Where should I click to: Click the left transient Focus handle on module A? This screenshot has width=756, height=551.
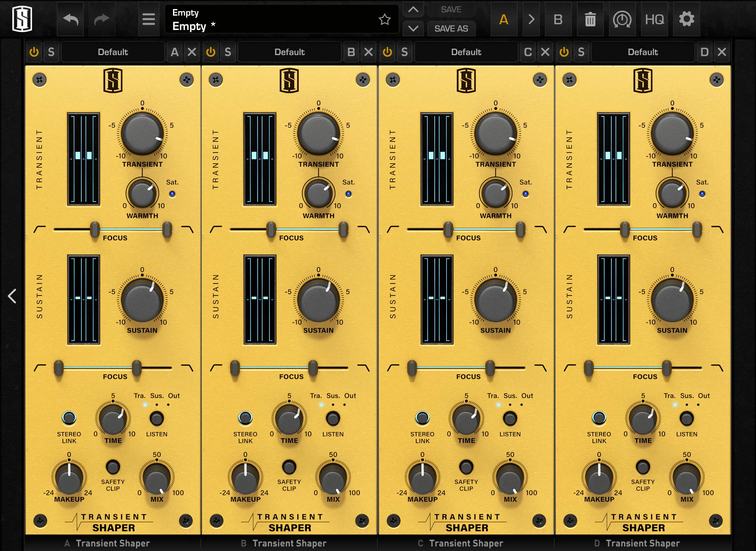(95, 229)
